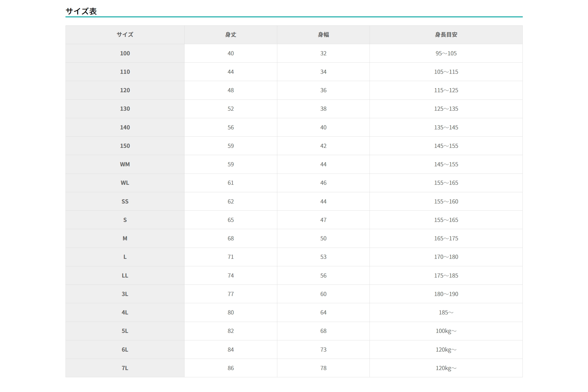Select the L size row label
Viewport: 588px width, 392px height.
(x=125, y=257)
